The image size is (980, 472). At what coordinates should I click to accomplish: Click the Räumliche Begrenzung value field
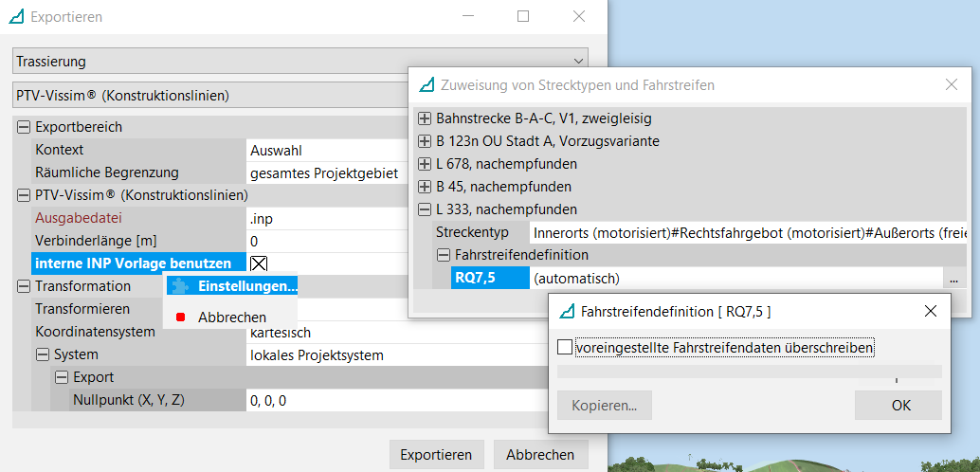pyautogui.click(x=328, y=172)
